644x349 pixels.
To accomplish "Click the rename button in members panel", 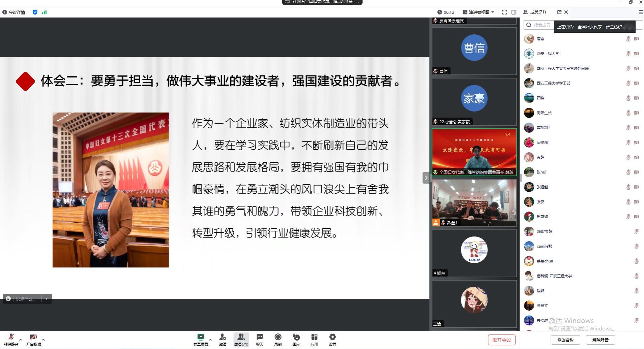I will pos(565,340).
